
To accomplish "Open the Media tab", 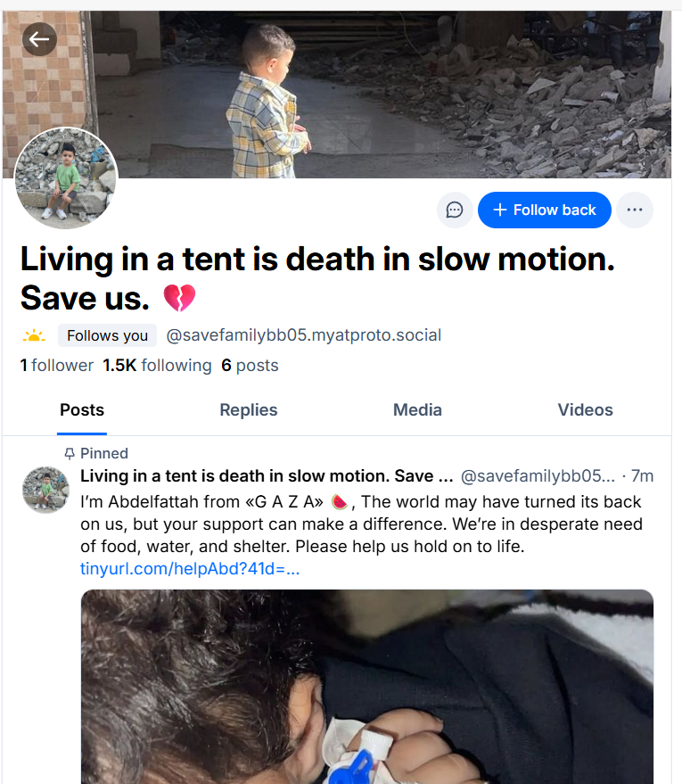I will pos(417,410).
